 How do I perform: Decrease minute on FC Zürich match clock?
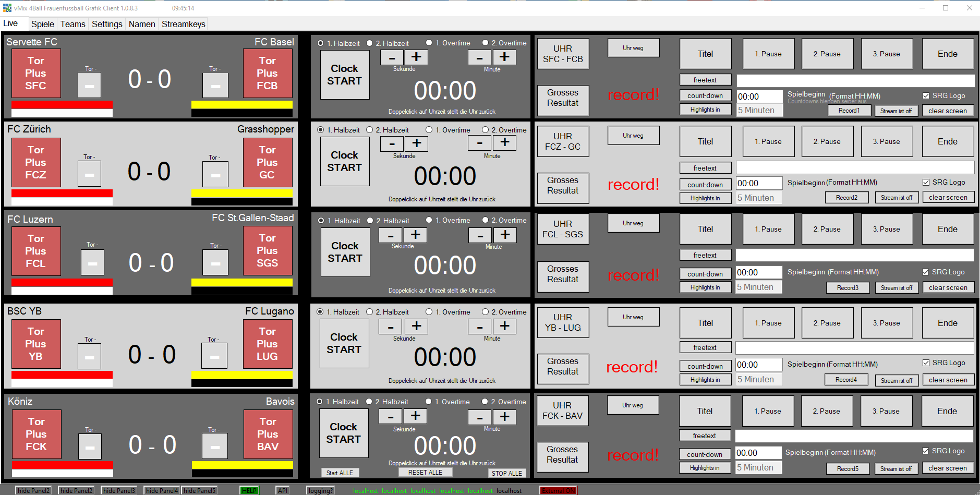click(x=480, y=143)
